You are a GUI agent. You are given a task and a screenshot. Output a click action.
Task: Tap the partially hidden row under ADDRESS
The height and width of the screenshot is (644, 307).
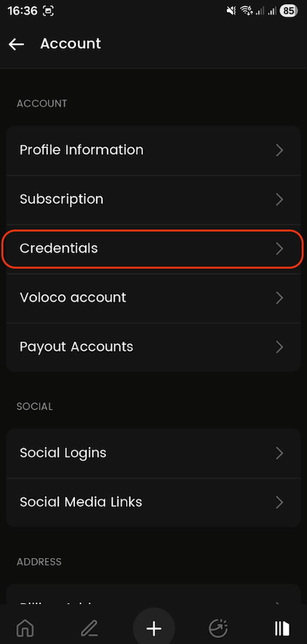[x=154, y=594]
